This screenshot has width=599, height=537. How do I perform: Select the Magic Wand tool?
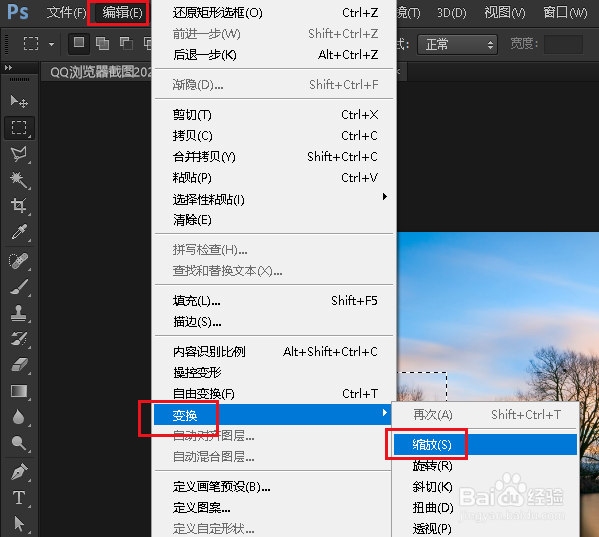click(19, 180)
